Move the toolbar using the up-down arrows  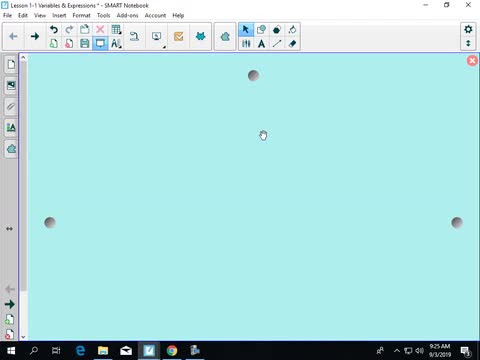[468, 43]
